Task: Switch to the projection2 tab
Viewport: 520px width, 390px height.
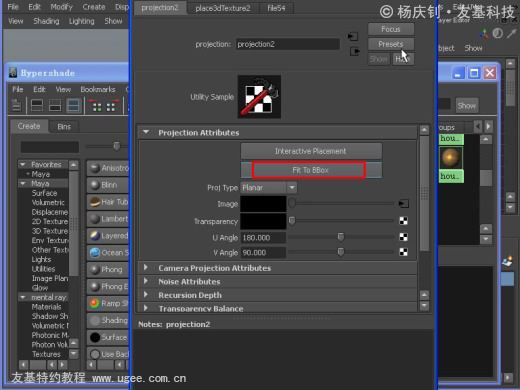Action: point(160,8)
